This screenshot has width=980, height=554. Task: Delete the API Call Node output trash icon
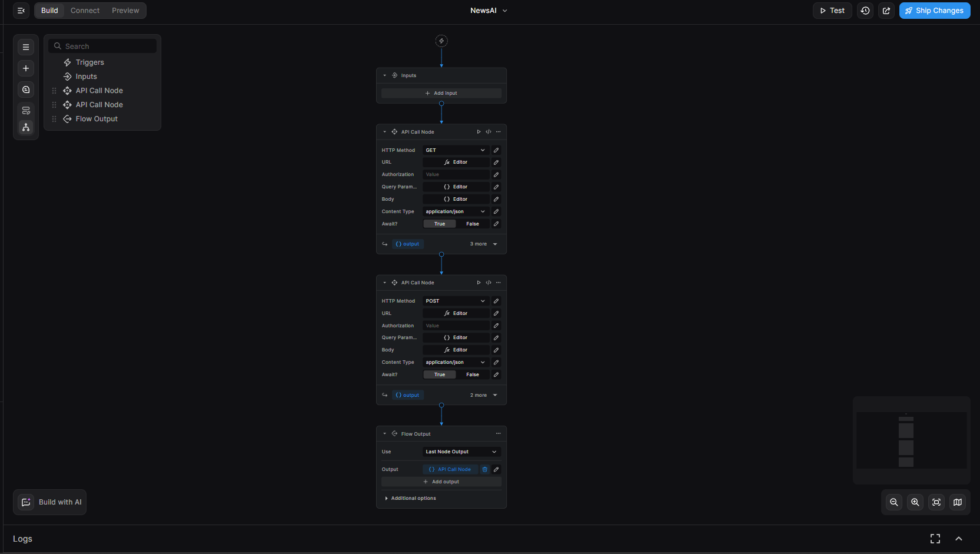(x=484, y=469)
